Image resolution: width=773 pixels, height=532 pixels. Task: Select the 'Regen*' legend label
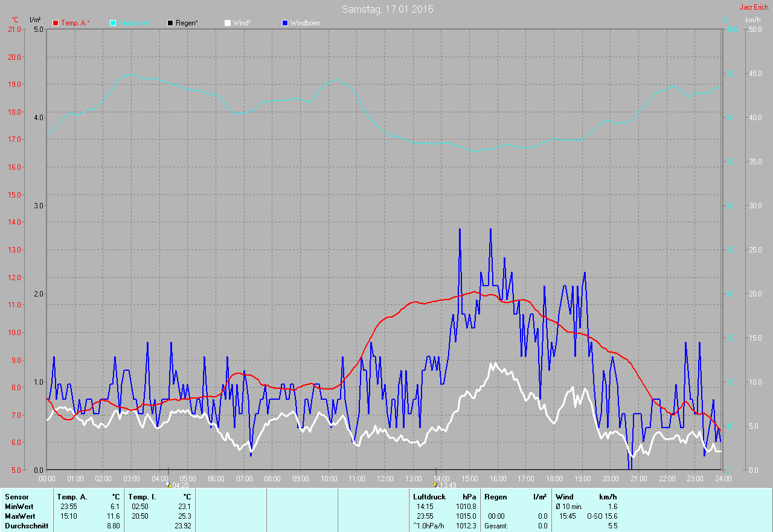(187, 23)
